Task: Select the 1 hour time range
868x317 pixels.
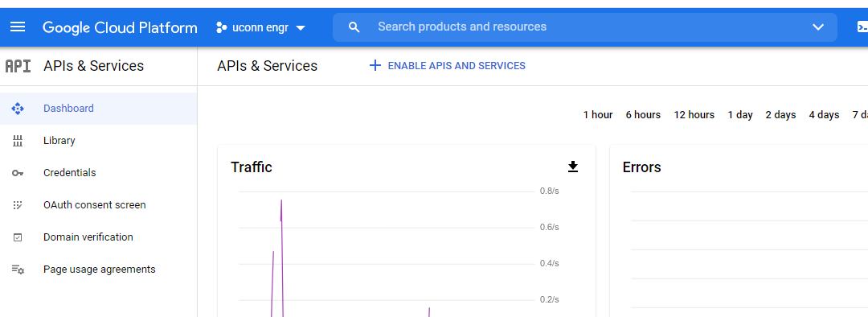Action: pyautogui.click(x=598, y=115)
